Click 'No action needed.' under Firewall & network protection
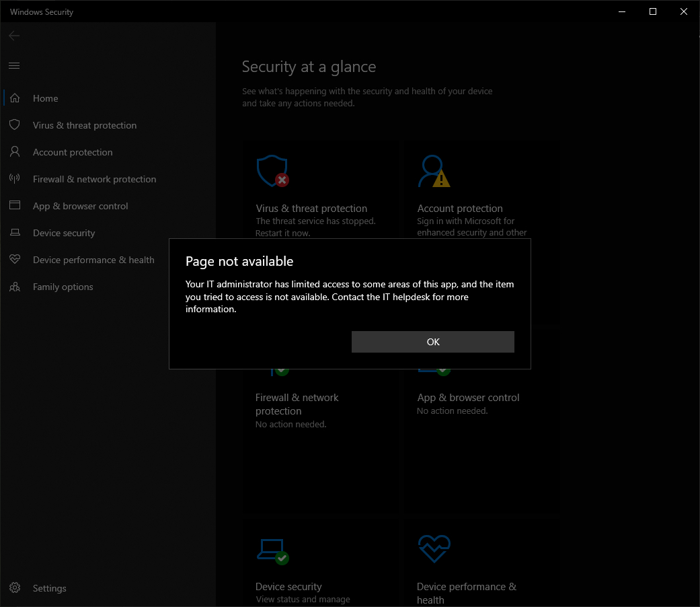Viewport: 700px width, 607px height. click(x=290, y=425)
